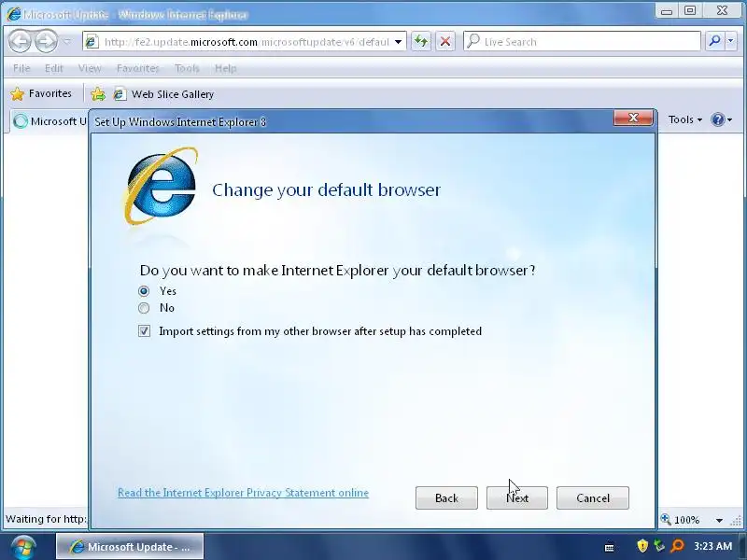
Task: Click the IE icon in window title bar
Action: tap(14, 14)
